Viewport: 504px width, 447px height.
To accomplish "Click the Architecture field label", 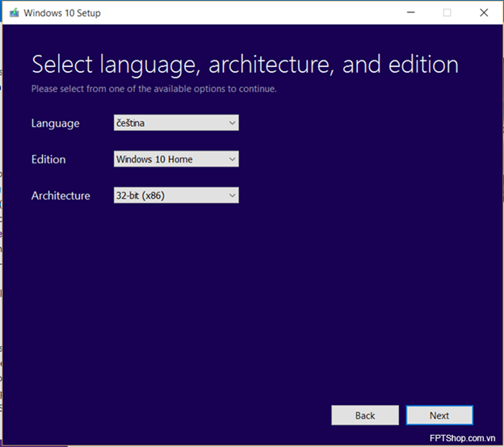I will (x=61, y=196).
